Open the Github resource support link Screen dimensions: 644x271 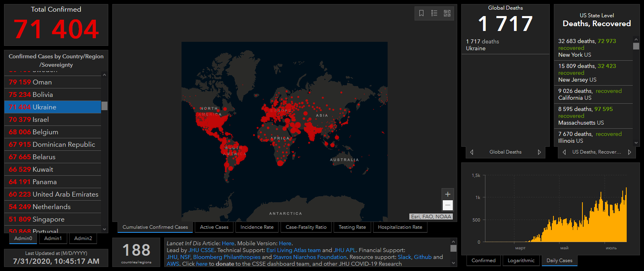[x=423, y=257]
